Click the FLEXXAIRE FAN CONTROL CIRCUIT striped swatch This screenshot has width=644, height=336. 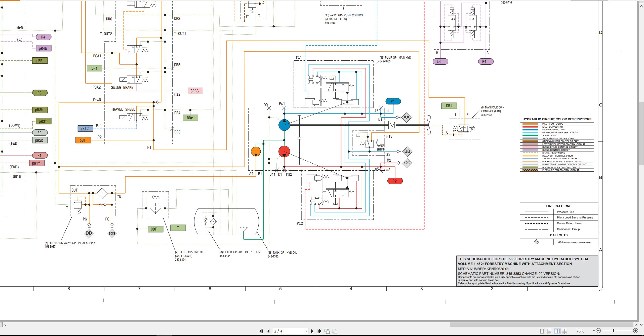(x=530, y=170)
